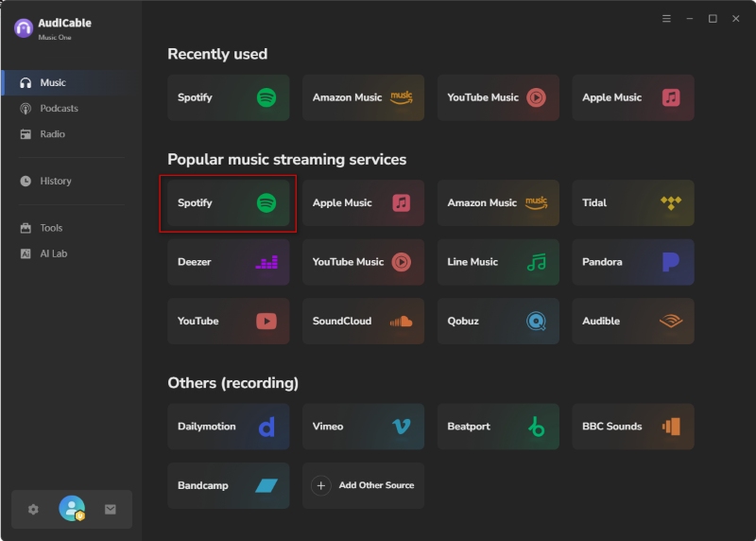Image resolution: width=756 pixels, height=541 pixels.
Task: Click the BBC Sounds logo icon
Action: coord(671,427)
